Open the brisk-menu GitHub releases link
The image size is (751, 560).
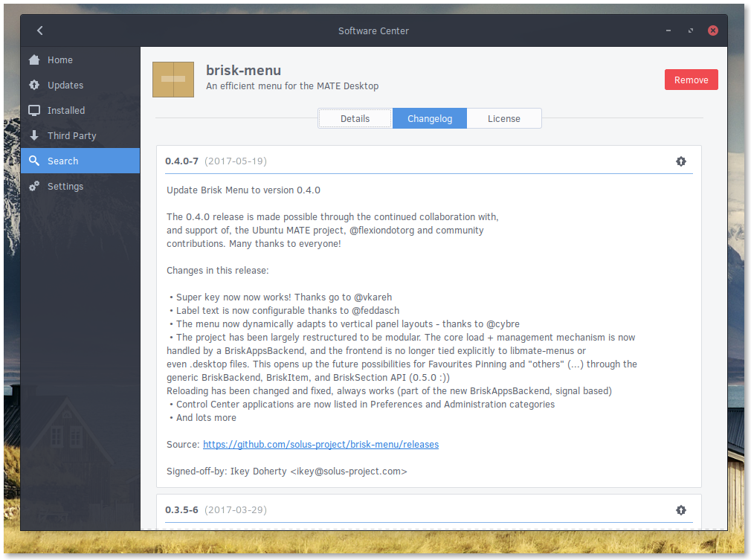click(321, 445)
